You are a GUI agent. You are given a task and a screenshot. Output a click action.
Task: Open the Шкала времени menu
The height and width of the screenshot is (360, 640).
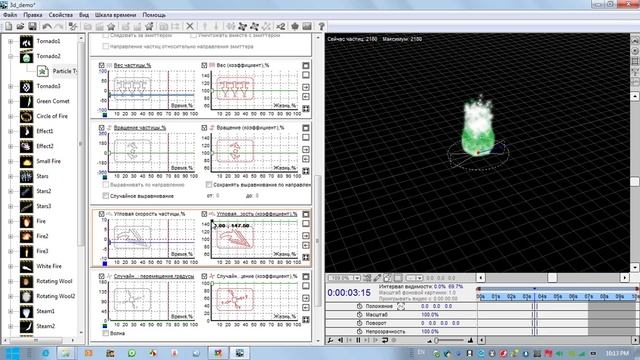pos(116,15)
